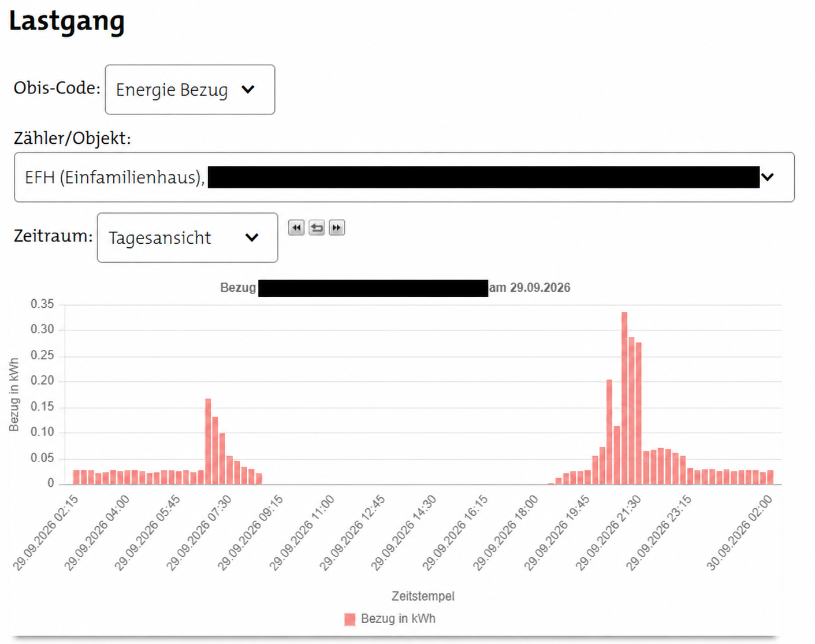Viewport: 815px width, 644px height.
Task: Click the y-axis value "0.35"
Action: [x=42, y=304]
